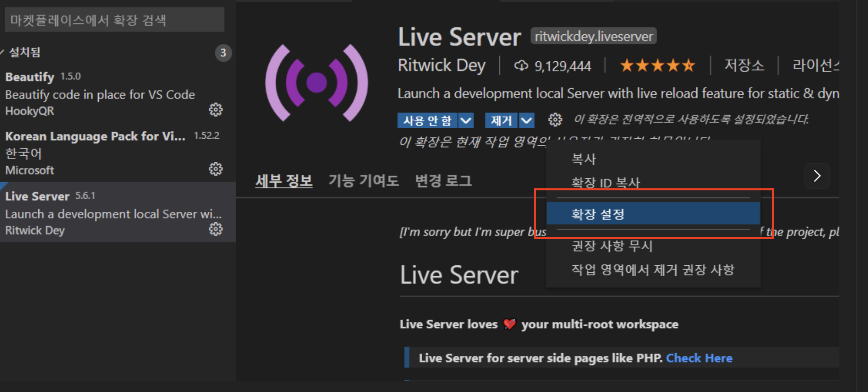Click the Live Server purple broadcast logo
The width and height of the screenshot is (868, 392).
(x=316, y=83)
